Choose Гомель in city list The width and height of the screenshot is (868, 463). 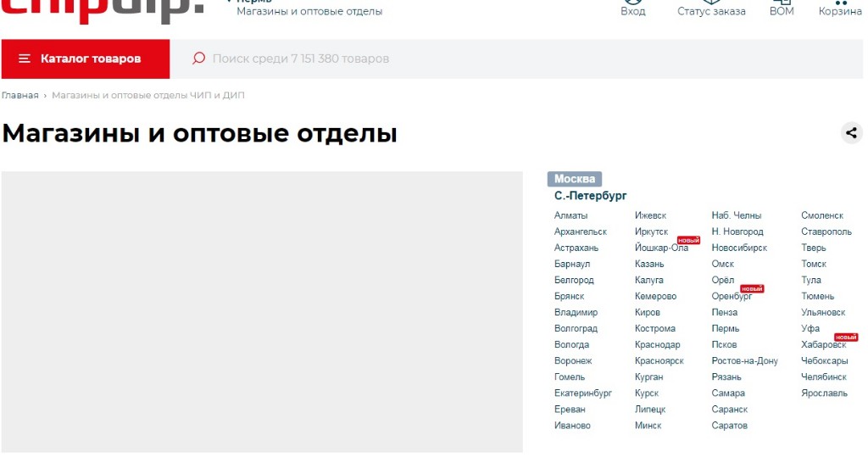point(569,377)
